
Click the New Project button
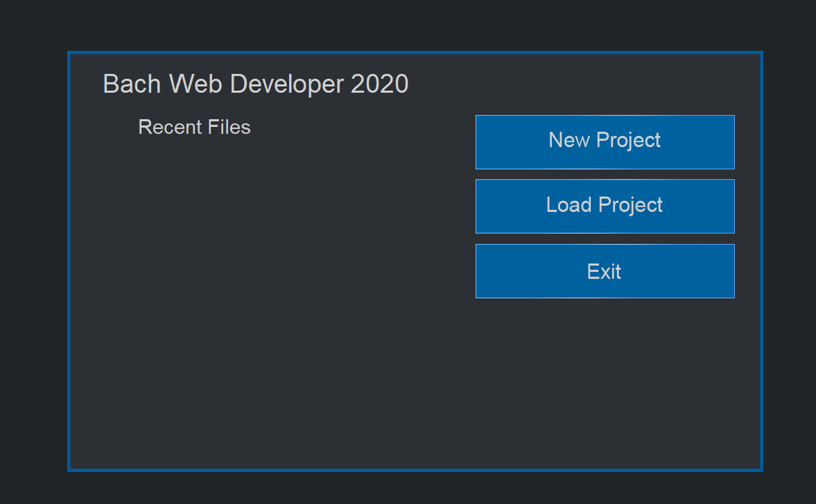605,142
